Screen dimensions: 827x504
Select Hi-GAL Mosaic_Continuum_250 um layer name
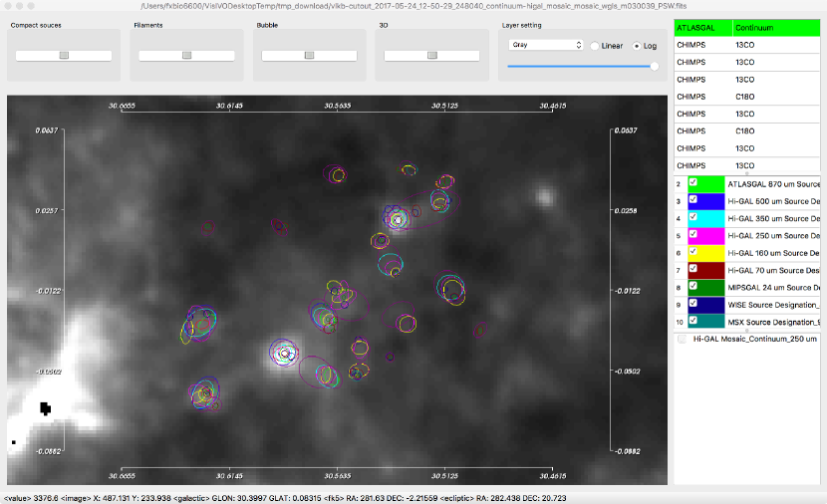tap(754, 339)
